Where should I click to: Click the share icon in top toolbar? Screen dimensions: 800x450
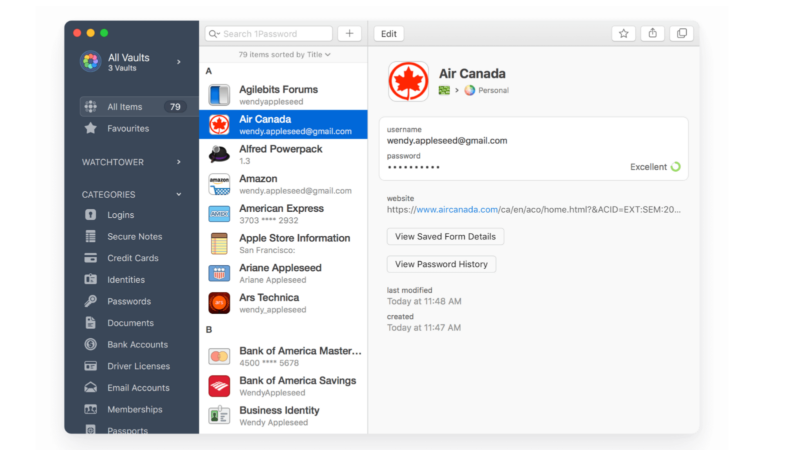(x=652, y=33)
